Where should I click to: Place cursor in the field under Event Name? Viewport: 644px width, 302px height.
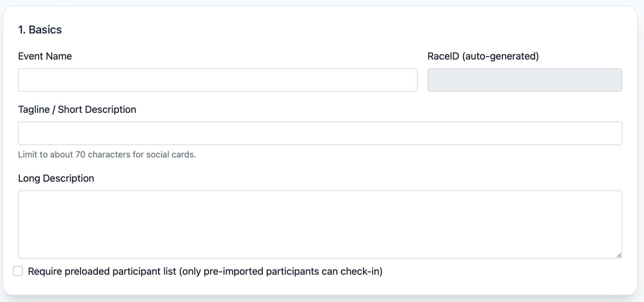tap(218, 80)
